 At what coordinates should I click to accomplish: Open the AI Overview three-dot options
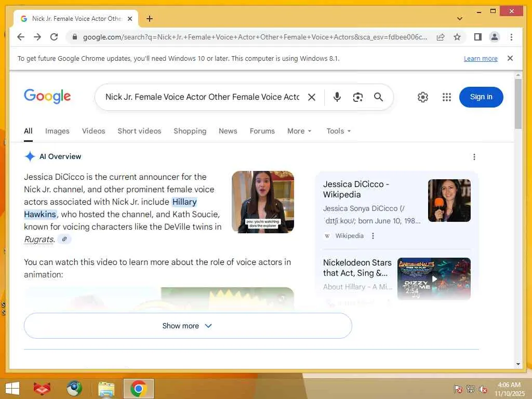(474, 157)
